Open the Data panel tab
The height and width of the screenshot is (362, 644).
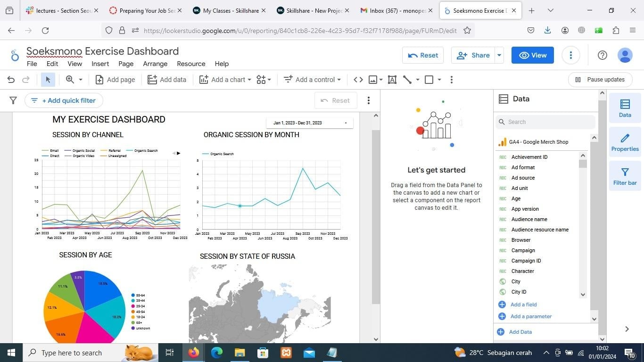click(625, 108)
